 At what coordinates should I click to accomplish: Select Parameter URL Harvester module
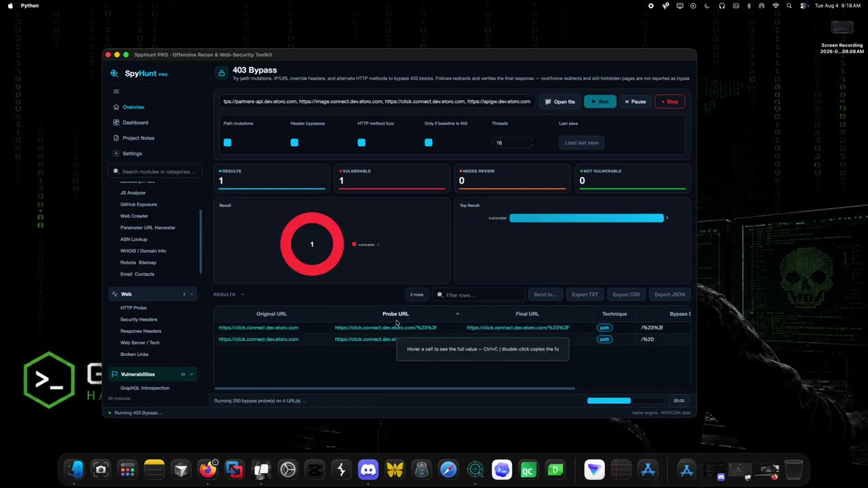(148, 228)
